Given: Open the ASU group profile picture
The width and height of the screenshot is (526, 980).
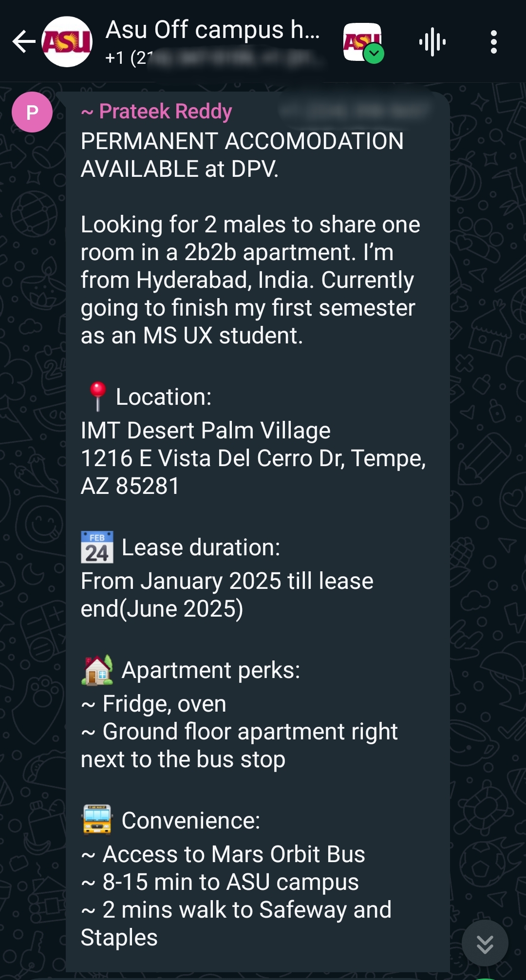Looking at the screenshot, I should [x=67, y=42].
